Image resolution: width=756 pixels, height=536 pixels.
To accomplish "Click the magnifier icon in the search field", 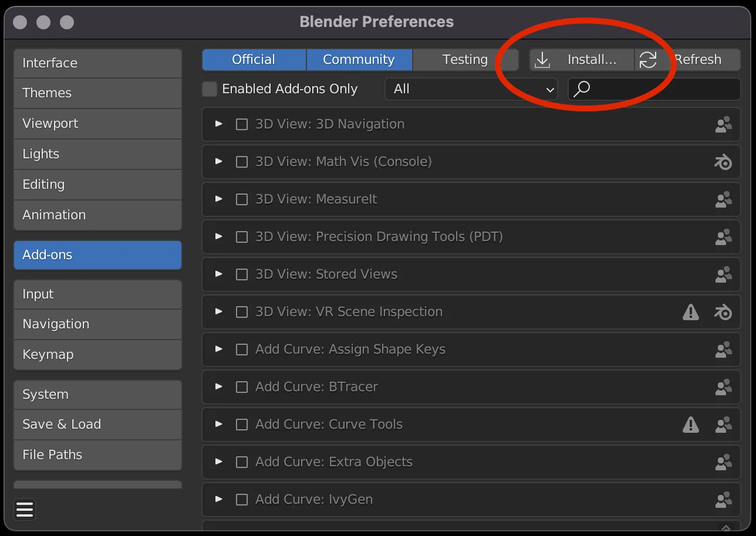I will [582, 89].
